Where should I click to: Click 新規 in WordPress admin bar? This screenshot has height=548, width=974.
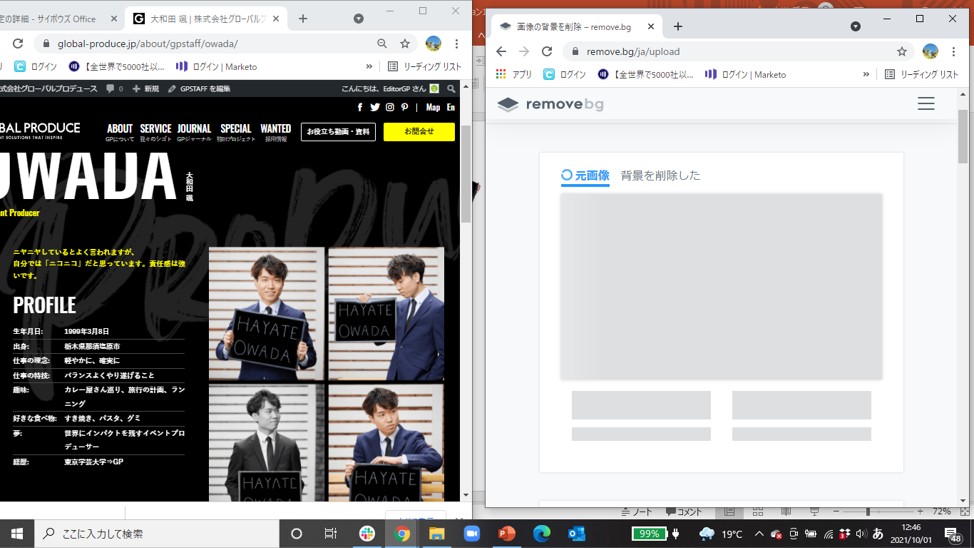[146, 89]
